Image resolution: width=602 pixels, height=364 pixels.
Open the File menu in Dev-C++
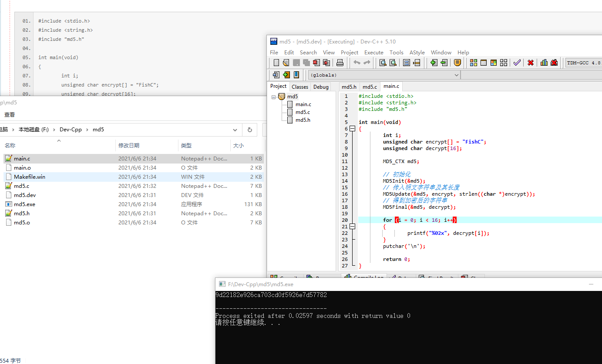274,52
